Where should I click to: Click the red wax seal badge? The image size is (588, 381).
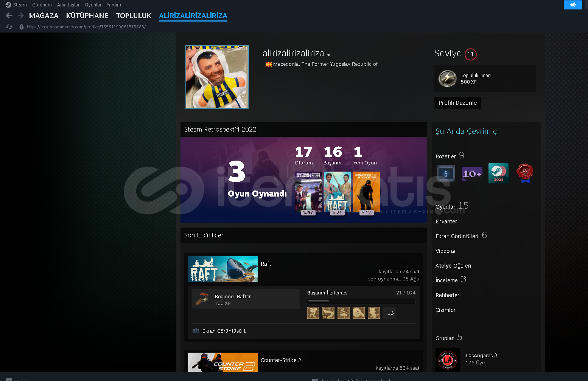525,173
